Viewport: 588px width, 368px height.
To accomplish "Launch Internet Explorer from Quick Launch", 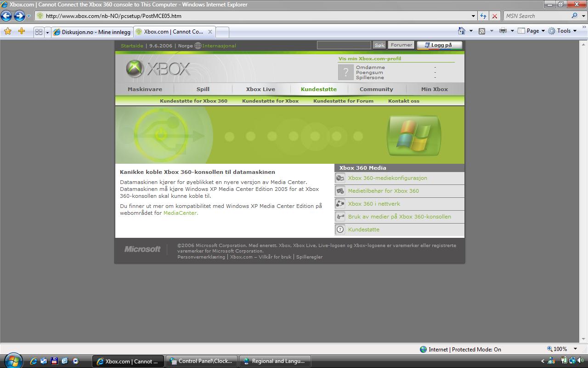I will 33,361.
